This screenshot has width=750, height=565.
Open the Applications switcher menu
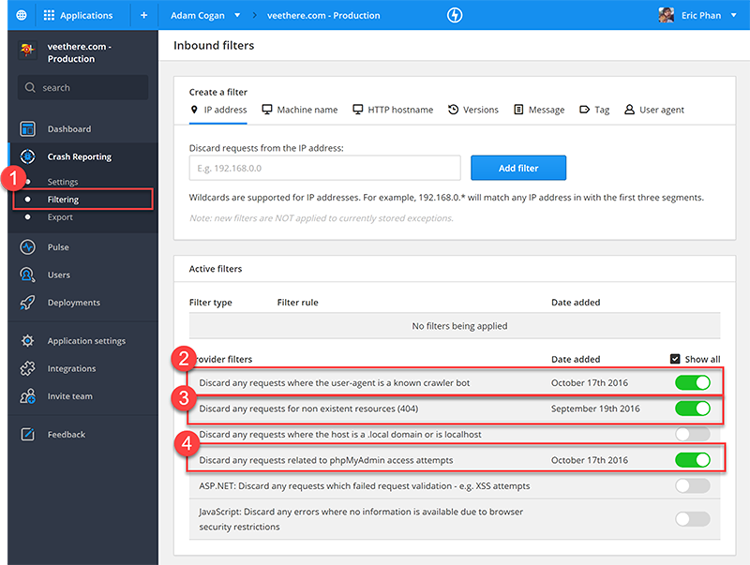tap(78, 15)
